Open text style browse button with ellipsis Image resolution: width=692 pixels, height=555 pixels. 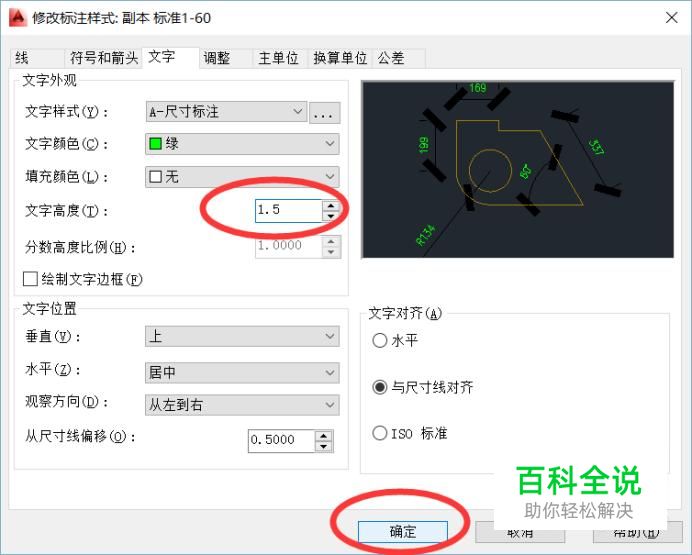[x=324, y=112]
